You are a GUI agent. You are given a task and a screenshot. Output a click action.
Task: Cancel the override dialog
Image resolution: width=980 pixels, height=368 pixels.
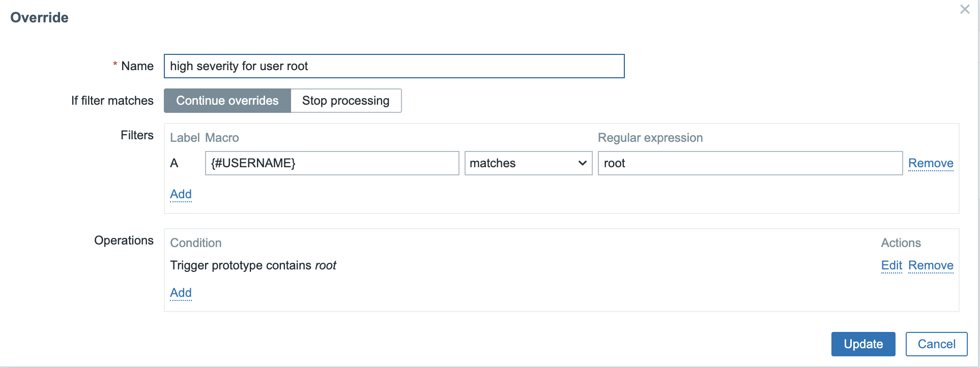point(936,344)
